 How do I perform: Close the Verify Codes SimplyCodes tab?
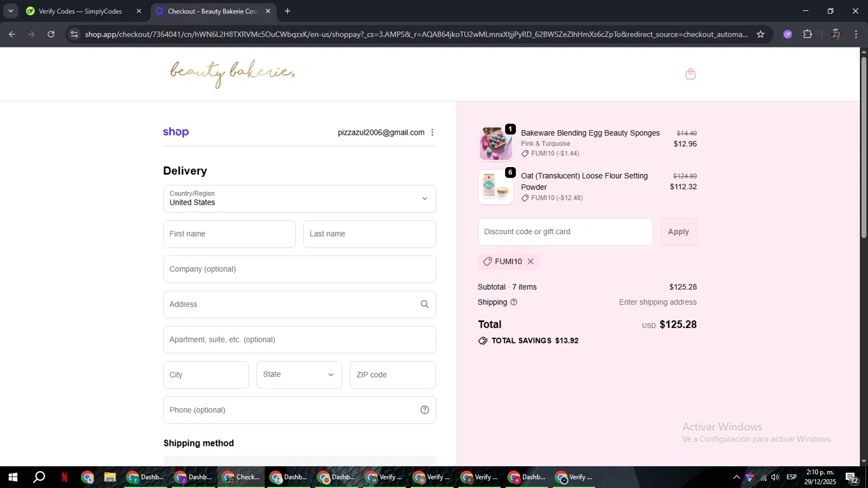pos(139,11)
